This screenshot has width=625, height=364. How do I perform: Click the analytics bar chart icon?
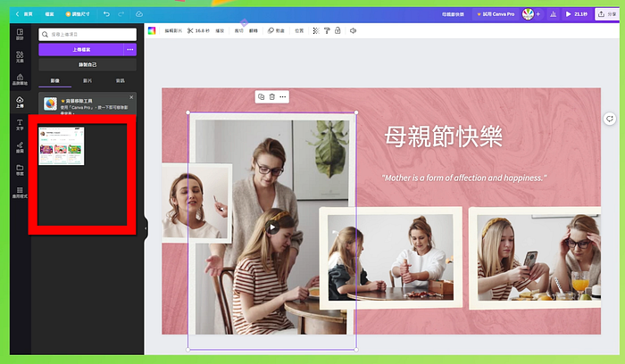coord(553,14)
